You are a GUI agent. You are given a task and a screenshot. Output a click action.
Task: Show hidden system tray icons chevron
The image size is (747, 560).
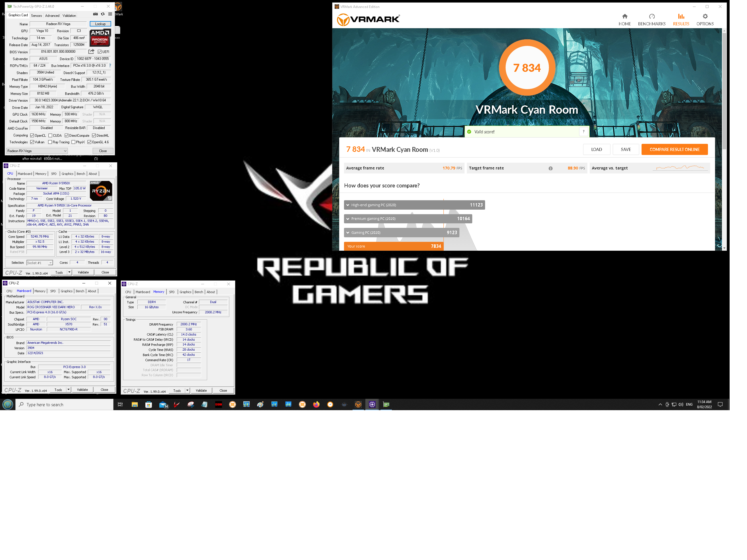click(660, 404)
